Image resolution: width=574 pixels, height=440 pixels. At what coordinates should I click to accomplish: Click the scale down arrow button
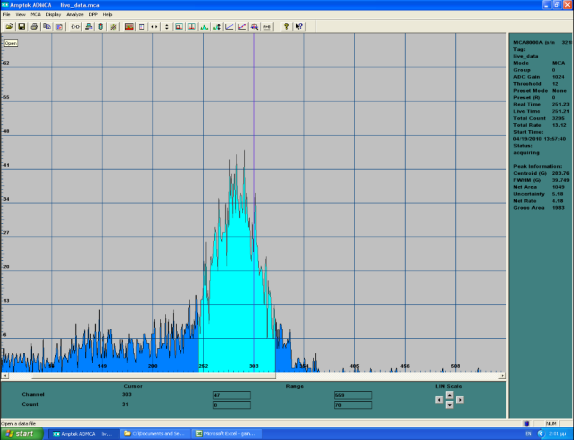pos(450,404)
